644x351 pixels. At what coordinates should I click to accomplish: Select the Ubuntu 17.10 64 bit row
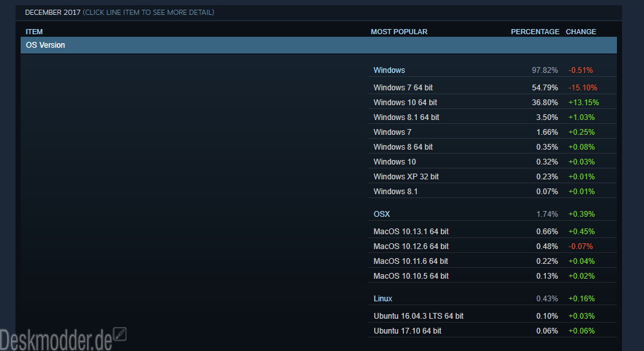tap(492, 330)
